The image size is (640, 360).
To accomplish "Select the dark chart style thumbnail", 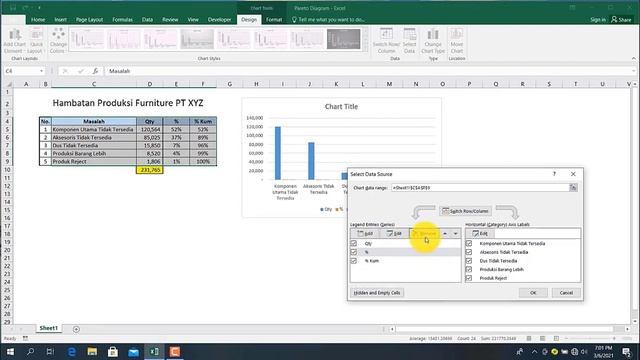I will coord(343,39).
